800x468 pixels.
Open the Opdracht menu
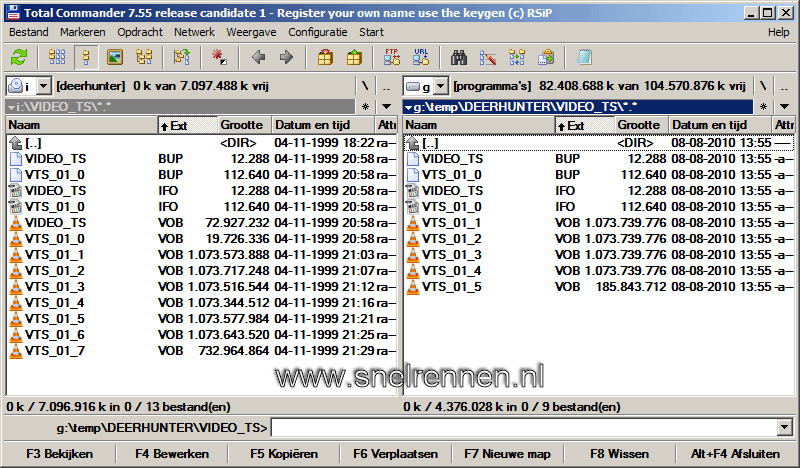[x=140, y=32]
